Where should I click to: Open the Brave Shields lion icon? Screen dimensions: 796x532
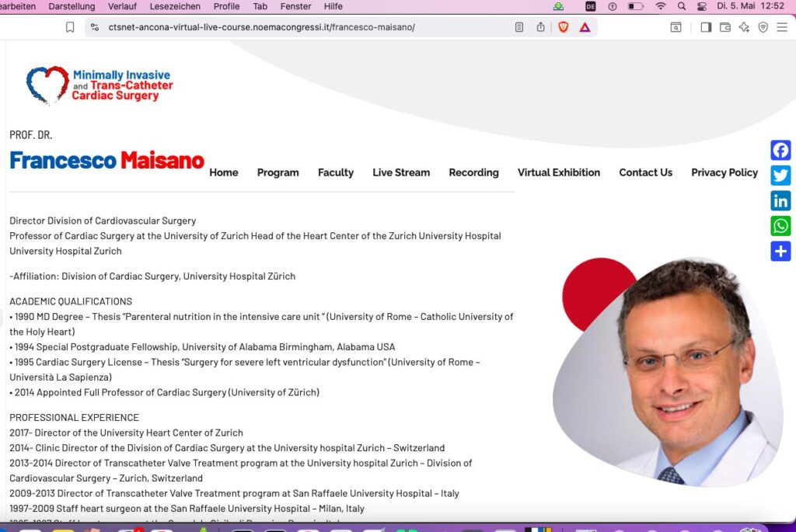[x=563, y=27]
